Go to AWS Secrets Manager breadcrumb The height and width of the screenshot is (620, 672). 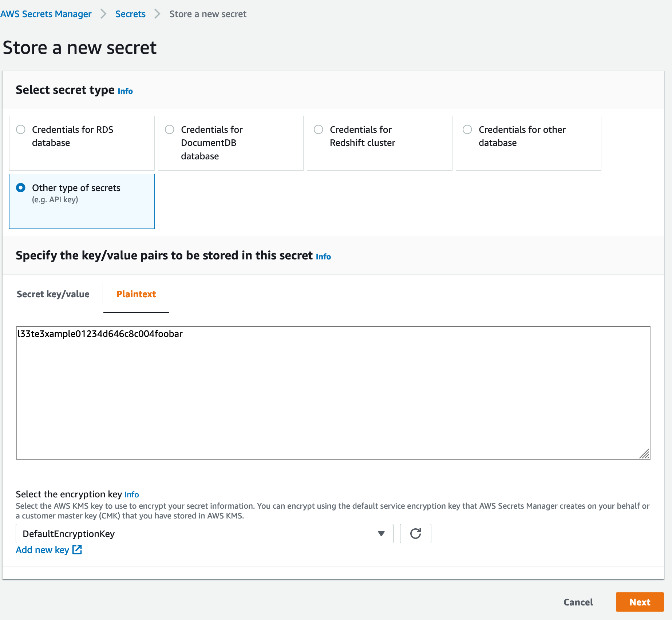pyautogui.click(x=46, y=14)
